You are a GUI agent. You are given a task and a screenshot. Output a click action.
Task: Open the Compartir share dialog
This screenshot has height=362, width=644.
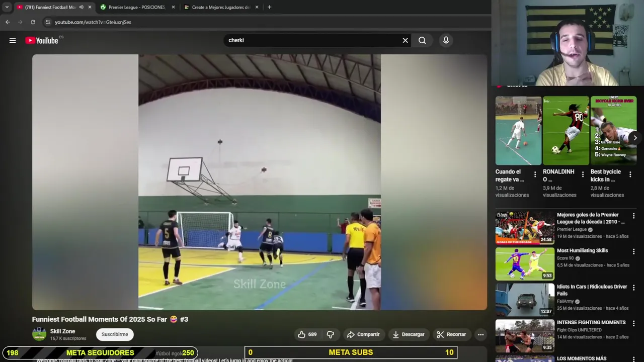pos(363,334)
